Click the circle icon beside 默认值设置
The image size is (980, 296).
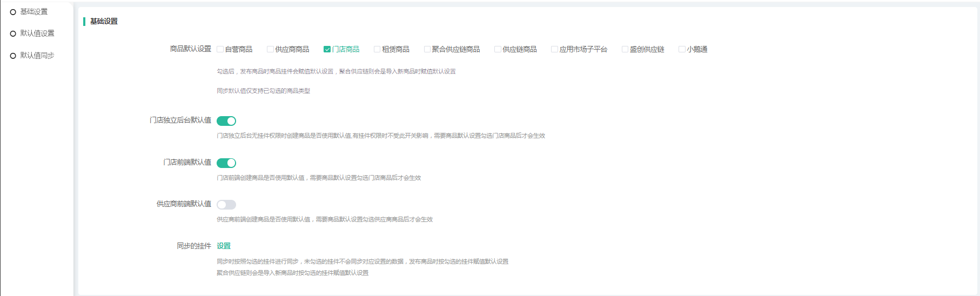click(x=13, y=33)
